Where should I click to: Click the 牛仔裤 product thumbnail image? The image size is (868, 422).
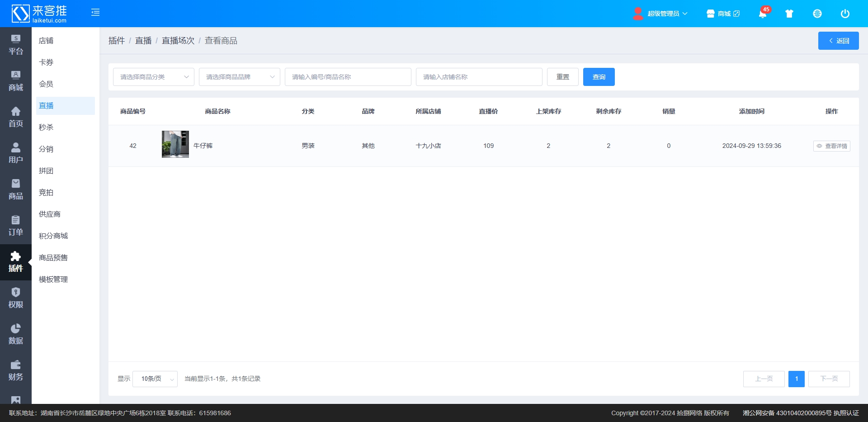175,144
